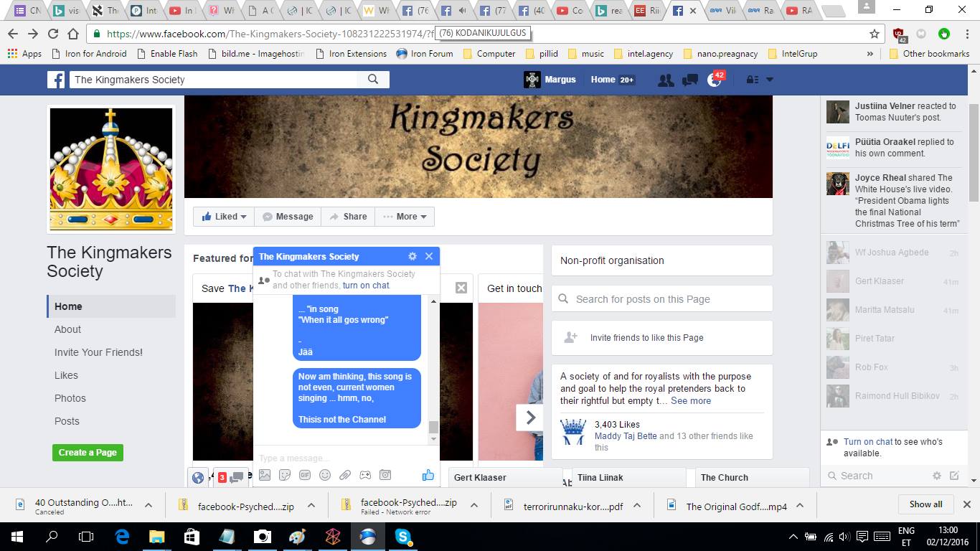Open friend requests icon in top bar
This screenshot has height=551, width=980.
(666, 80)
